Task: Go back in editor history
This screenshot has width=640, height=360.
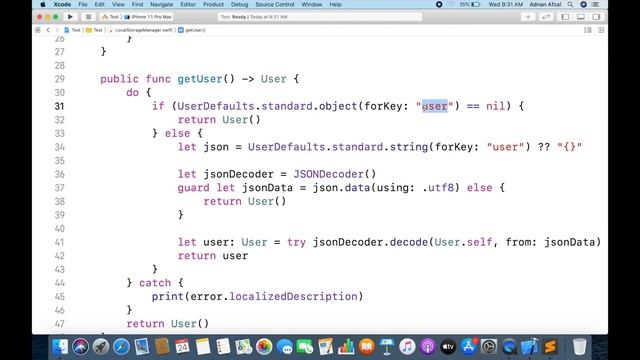Action: tap(48, 30)
